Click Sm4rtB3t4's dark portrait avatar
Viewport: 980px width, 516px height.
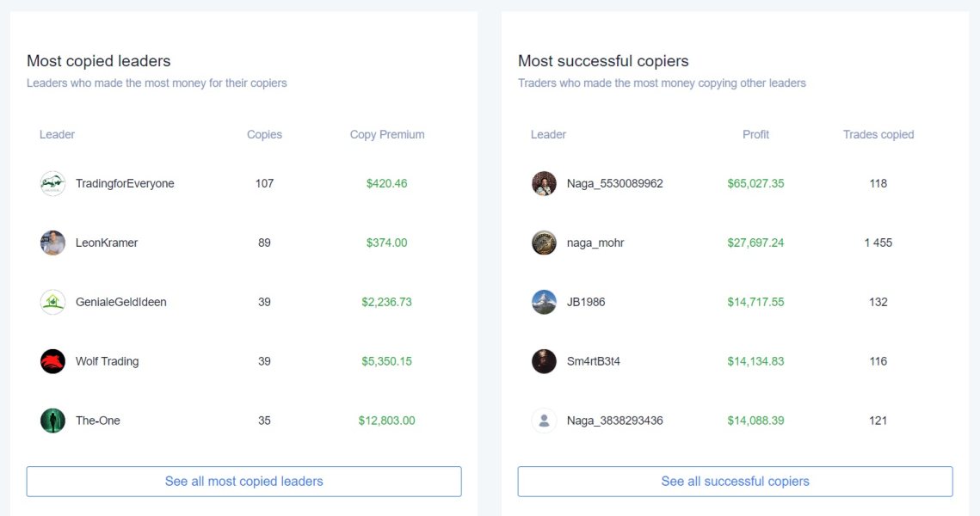pos(544,361)
